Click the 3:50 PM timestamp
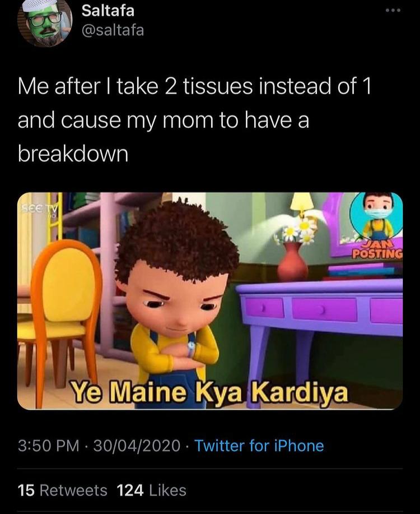 49,446
